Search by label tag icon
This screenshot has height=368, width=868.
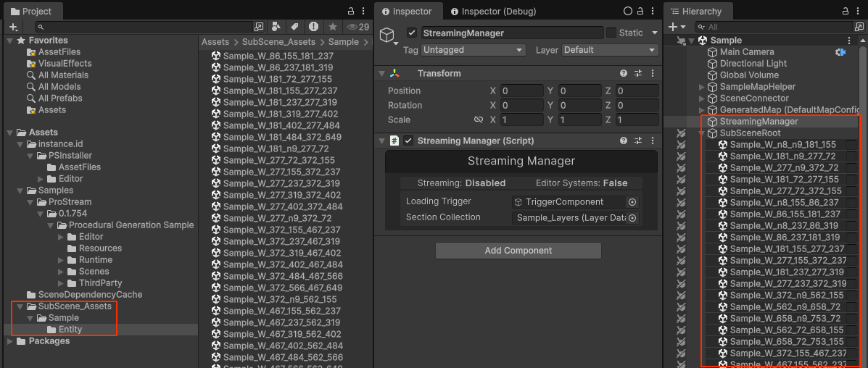point(295,27)
